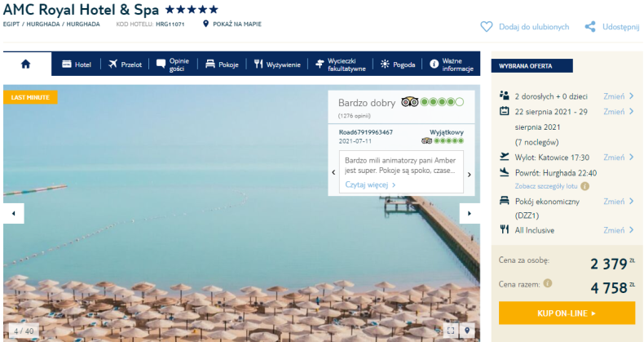Image resolution: width=644 pixels, height=342 pixels.
Task: Click the review author Road67919963467
Action: 365,132
